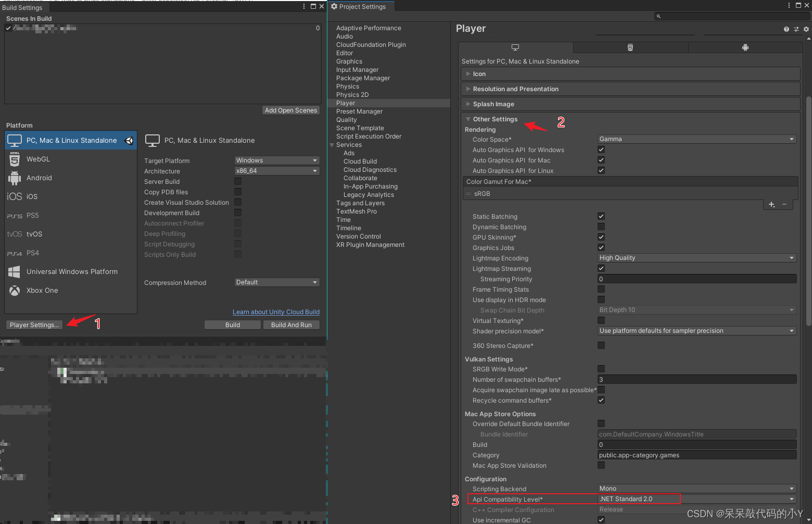This screenshot has width=812, height=524.
Task: Pick the tvOS platform icon
Action: 15,234
